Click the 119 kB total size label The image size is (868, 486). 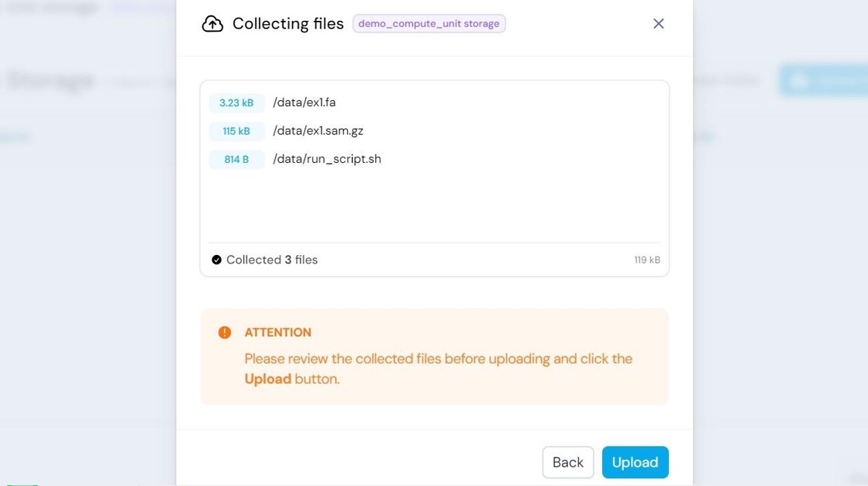(x=647, y=260)
